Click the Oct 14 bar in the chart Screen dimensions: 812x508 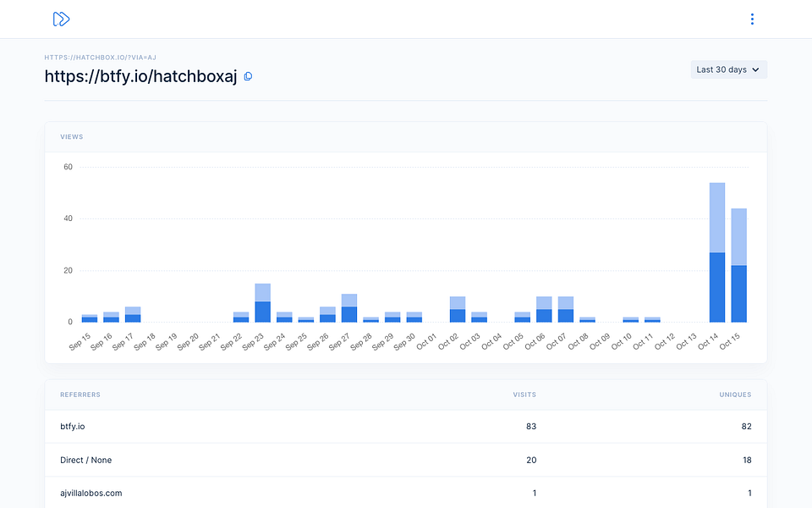[716, 252]
